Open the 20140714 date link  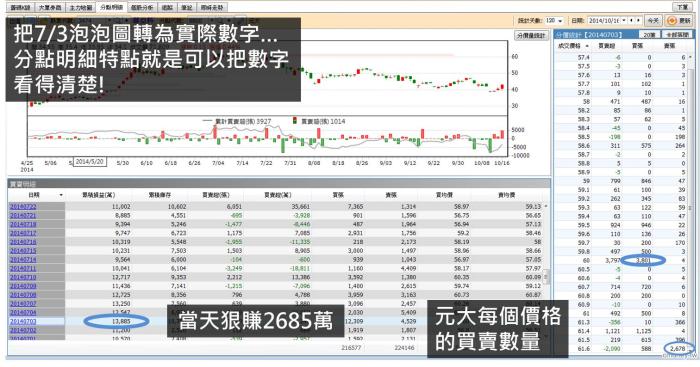click(23, 259)
